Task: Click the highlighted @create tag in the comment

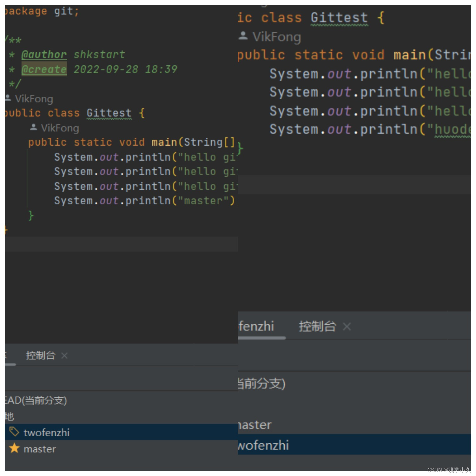Action: coord(44,69)
